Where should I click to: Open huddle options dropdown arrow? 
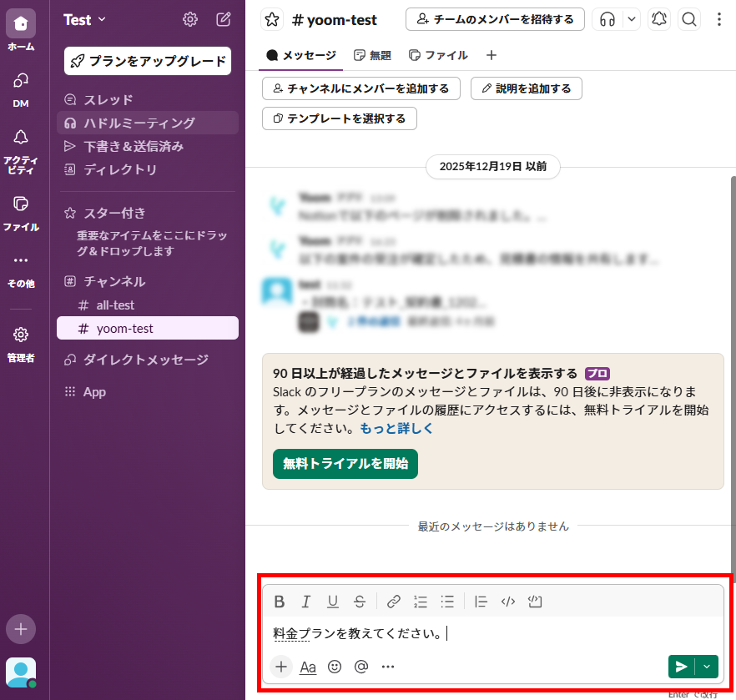tap(632, 19)
